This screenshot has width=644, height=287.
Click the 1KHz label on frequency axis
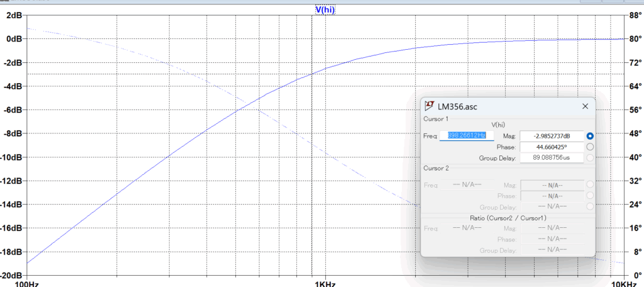(x=325, y=283)
